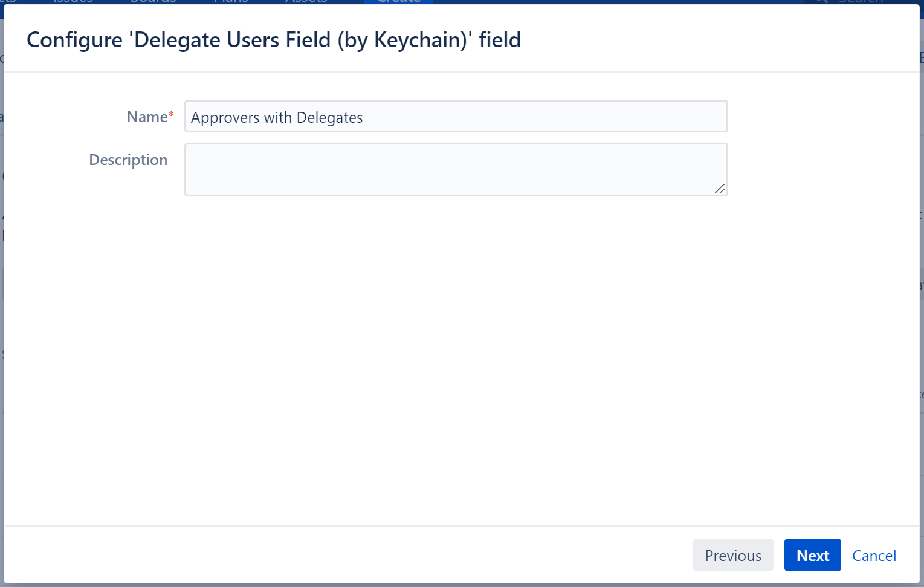This screenshot has height=587, width=924.
Task: Open the Plans menu in the top bar
Action: click(230, 2)
